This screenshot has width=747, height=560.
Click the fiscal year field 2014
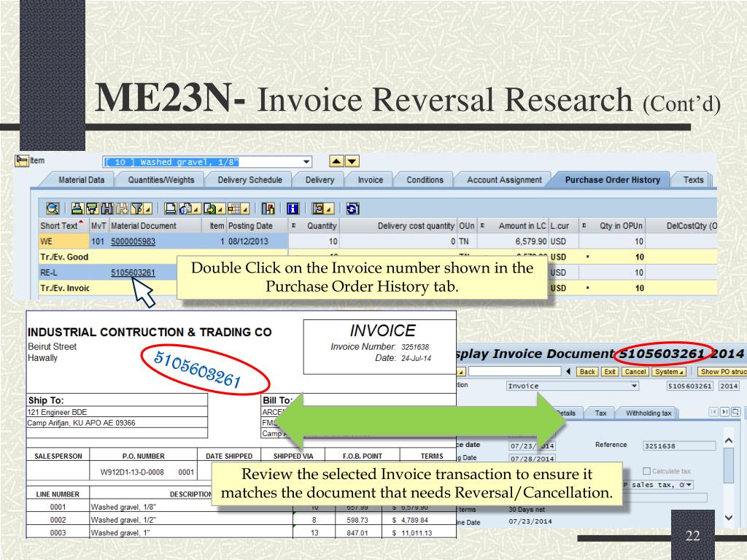(x=729, y=386)
